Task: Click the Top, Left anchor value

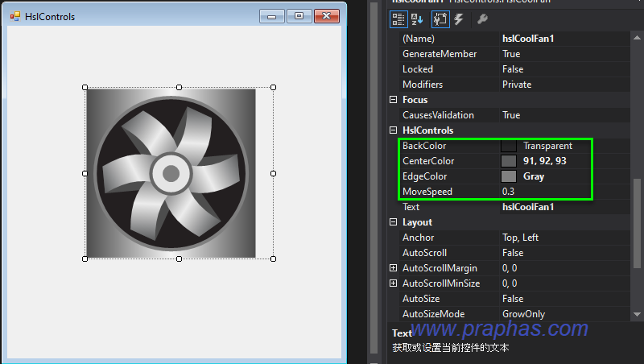Action: click(x=520, y=238)
